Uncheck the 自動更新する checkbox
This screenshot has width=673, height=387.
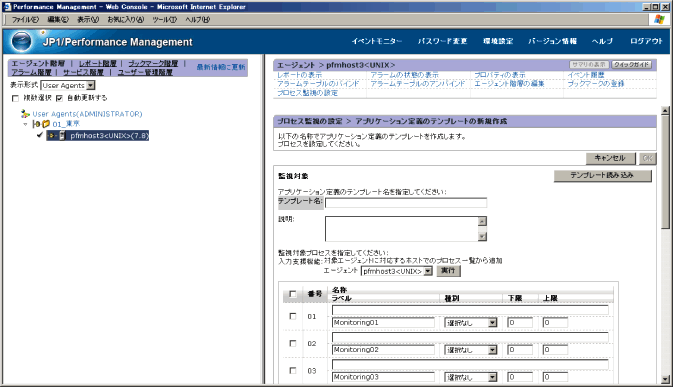59,98
